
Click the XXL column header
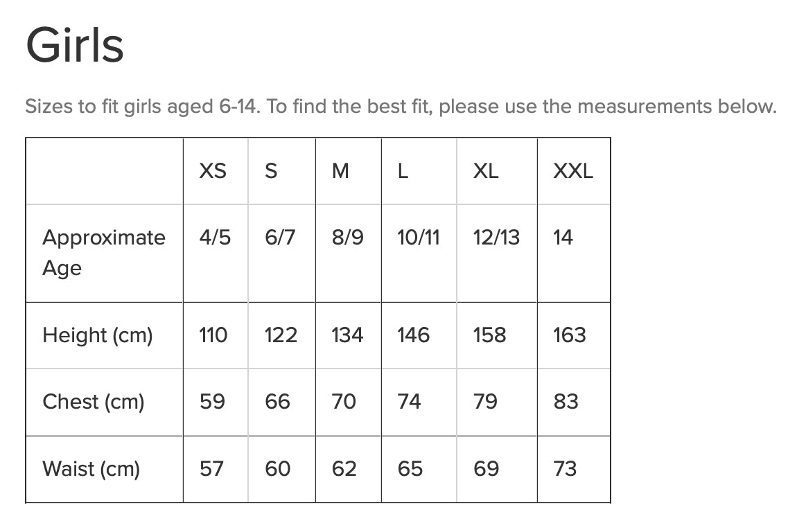[x=573, y=171]
